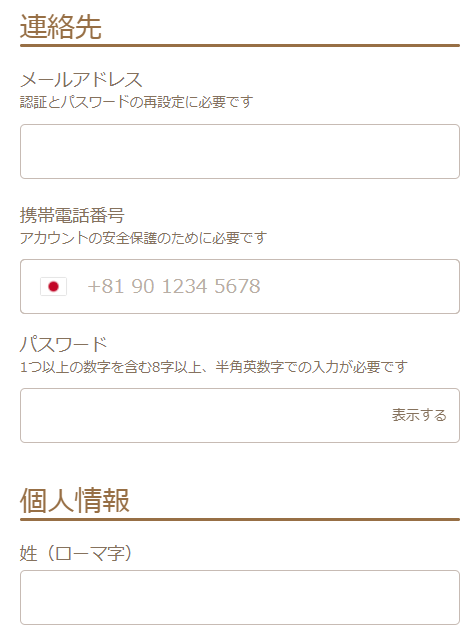Focus the パスワード input box
Viewport: 475px width, 643px height.
click(240, 415)
